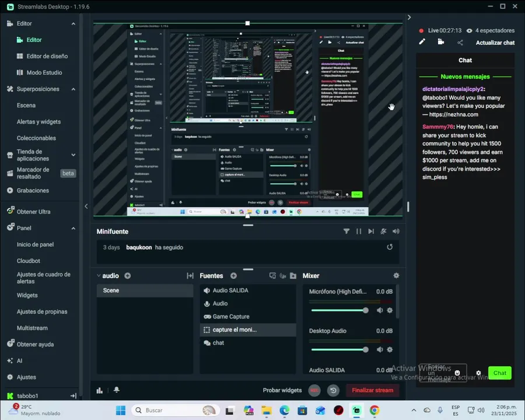Collapse the chat panel arrow
Viewport: 525px width, 420px height.
click(x=409, y=17)
